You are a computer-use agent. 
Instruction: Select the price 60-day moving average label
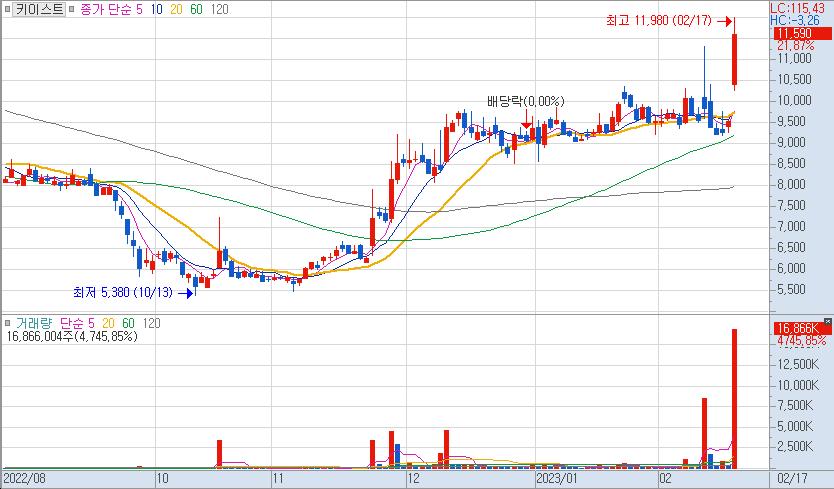point(196,9)
